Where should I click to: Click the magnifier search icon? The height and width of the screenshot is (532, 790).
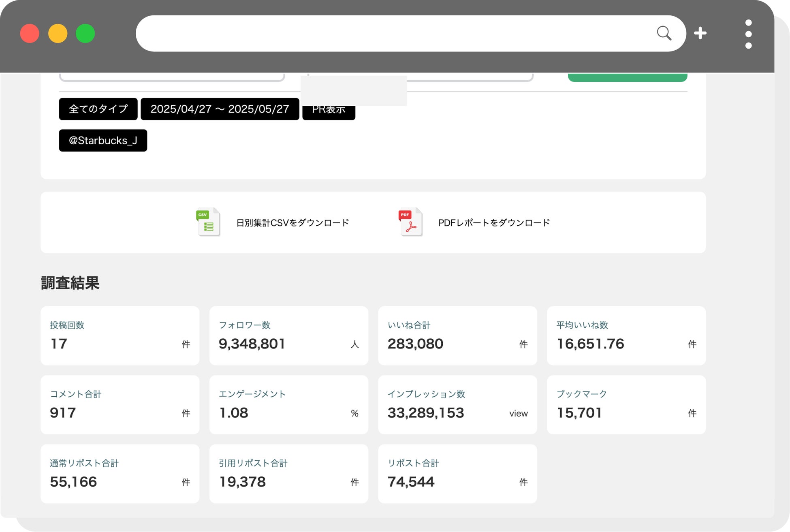tap(664, 33)
